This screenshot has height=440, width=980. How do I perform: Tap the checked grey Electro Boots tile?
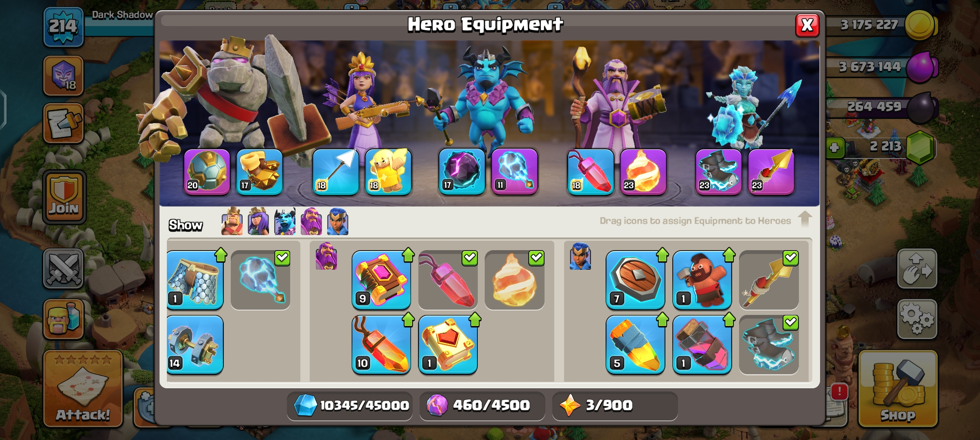[x=769, y=345]
